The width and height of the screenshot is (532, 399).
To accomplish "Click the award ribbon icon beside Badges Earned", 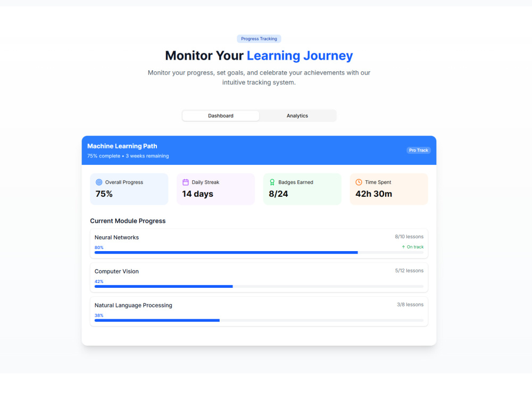I will [x=272, y=182].
